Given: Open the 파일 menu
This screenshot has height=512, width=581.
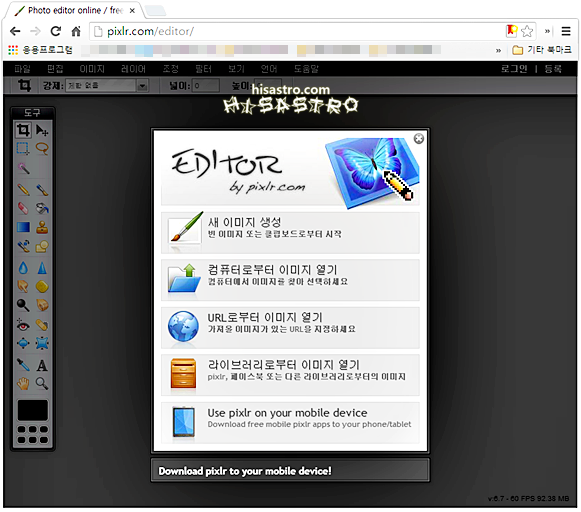Looking at the screenshot, I should click(x=22, y=69).
